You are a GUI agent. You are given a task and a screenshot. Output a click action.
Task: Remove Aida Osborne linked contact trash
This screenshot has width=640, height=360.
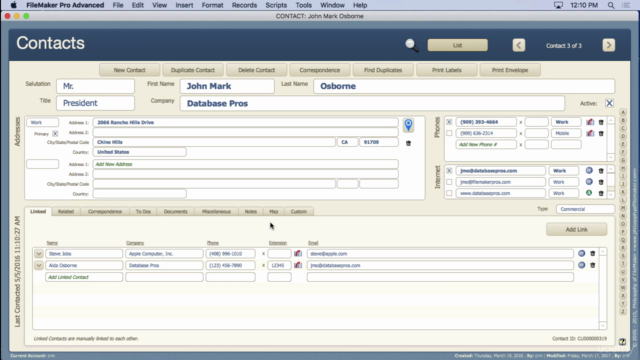point(593,265)
